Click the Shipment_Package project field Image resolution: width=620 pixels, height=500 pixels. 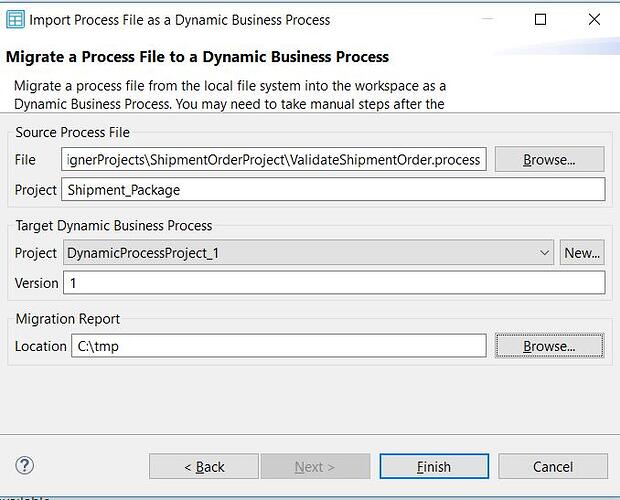(334, 190)
